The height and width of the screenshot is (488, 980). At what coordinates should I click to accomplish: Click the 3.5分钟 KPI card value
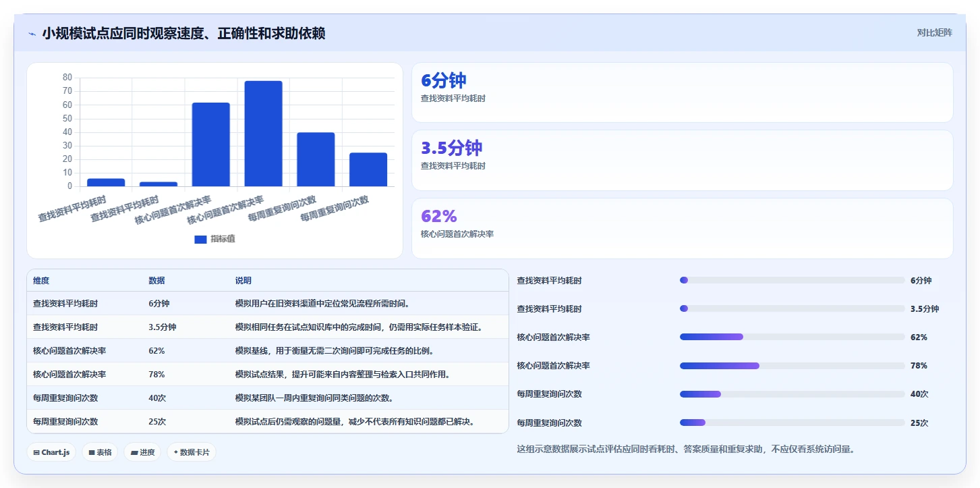(x=451, y=148)
